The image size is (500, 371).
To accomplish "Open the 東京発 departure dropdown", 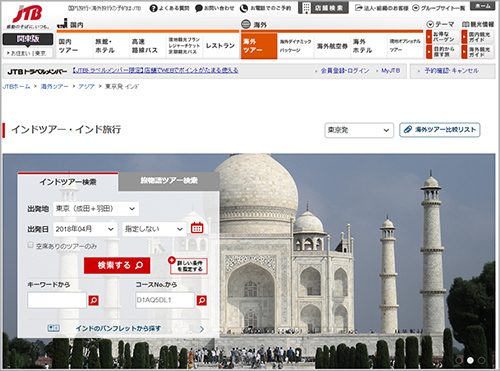I will point(359,130).
